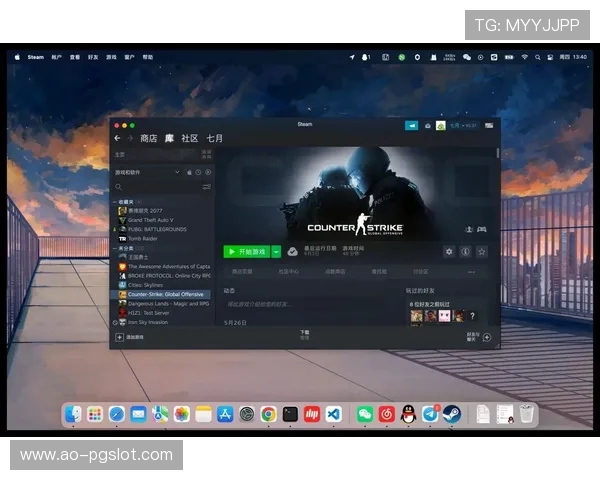Add game to favorites with star icon
The width and height of the screenshot is (600, 480).
point(481,252)
